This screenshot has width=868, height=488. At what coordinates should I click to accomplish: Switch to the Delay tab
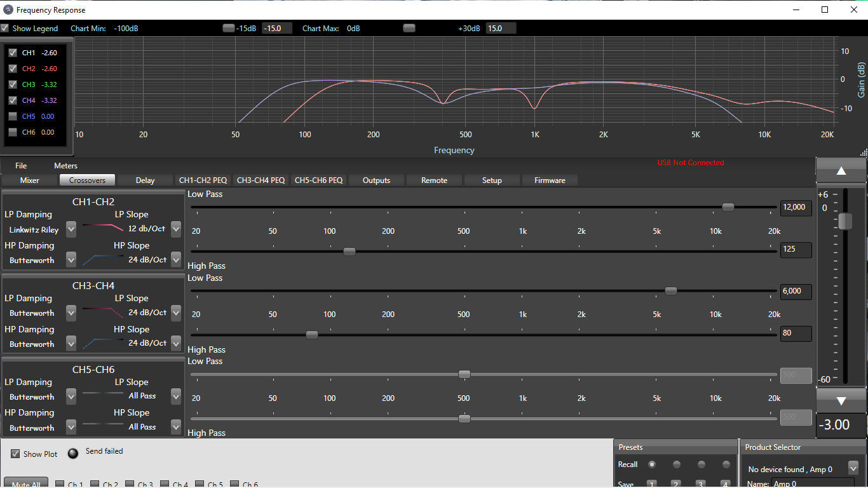click(x=145, y=180)
